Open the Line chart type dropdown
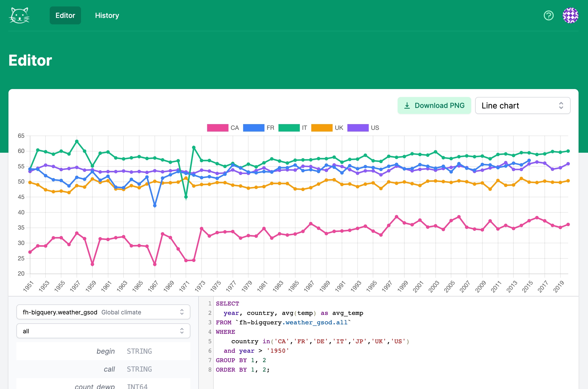 [x=517, y=106]
